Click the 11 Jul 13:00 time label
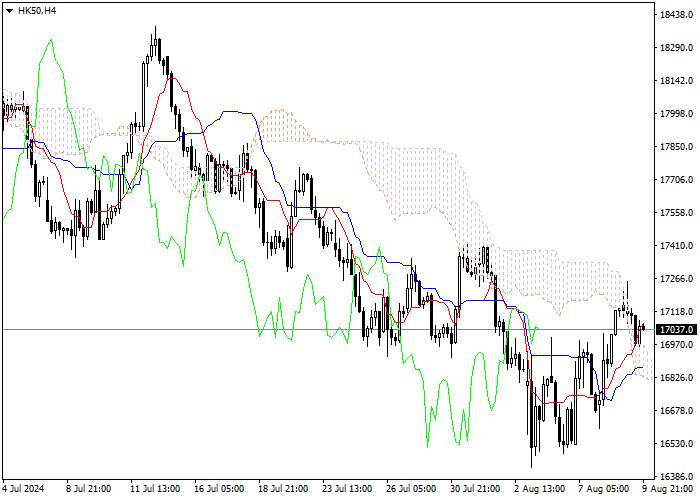 coord(155,489)
